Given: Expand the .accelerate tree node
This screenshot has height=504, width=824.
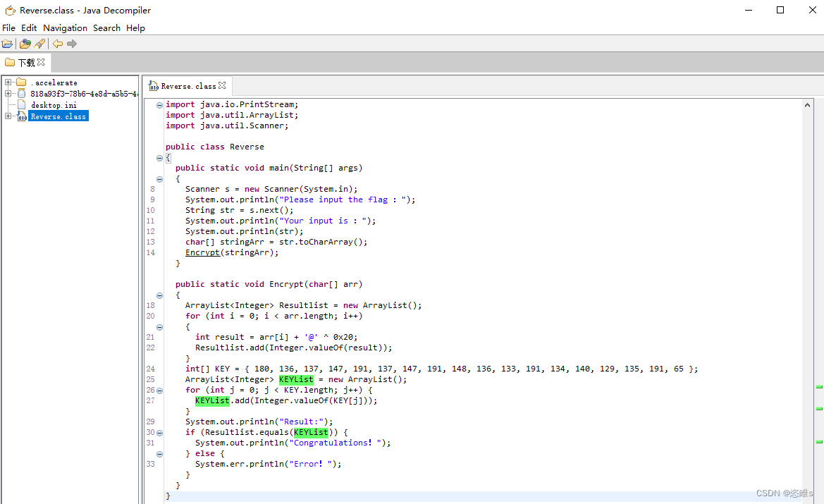Looking at the screenshot, I should 7,82.
